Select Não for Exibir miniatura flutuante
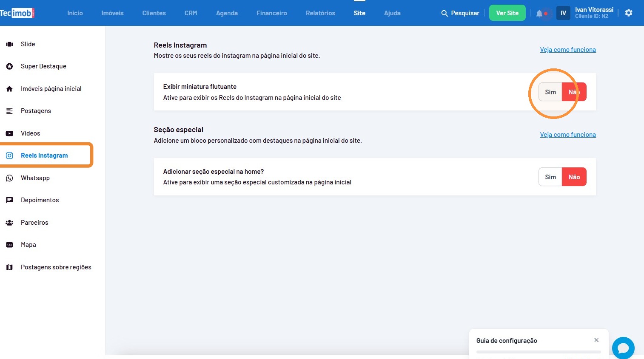Screen dimensions: 644x359 point(574,92)
